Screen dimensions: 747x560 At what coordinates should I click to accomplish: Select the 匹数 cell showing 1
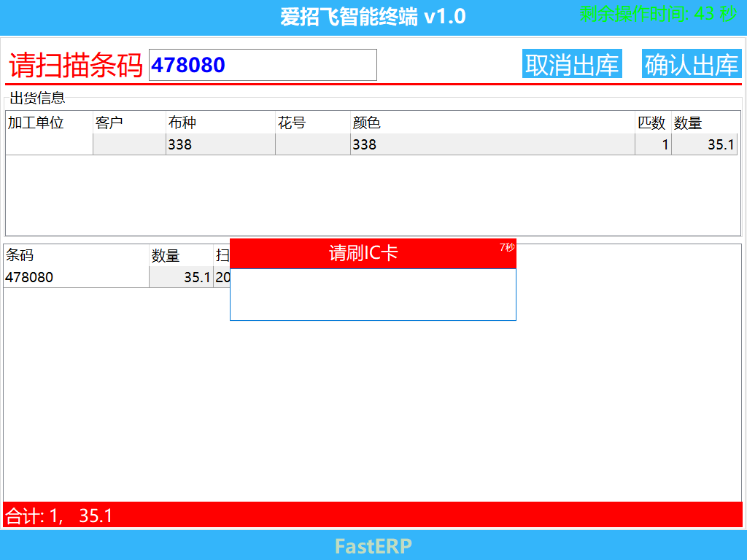click(x=653, y=144)
